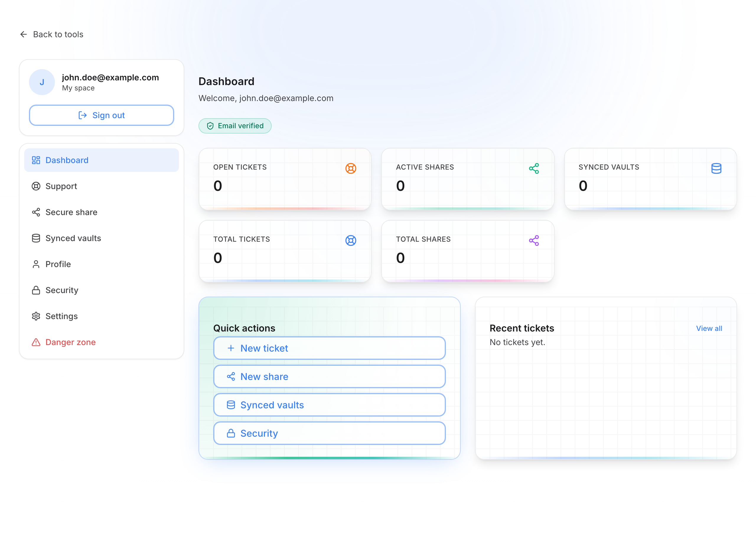The width and height of the screenshot is (756, 546).
Task: Click the Welcome, john.doe@example.com text
Action: (266, 98)
